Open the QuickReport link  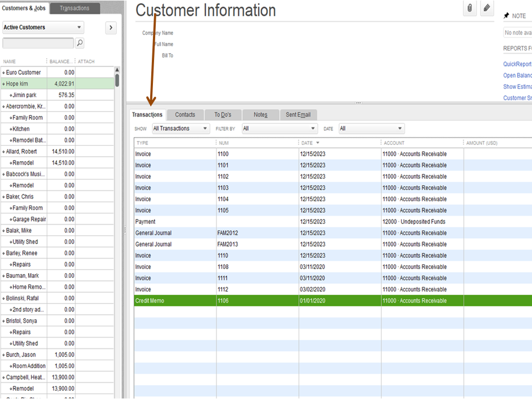517,64
